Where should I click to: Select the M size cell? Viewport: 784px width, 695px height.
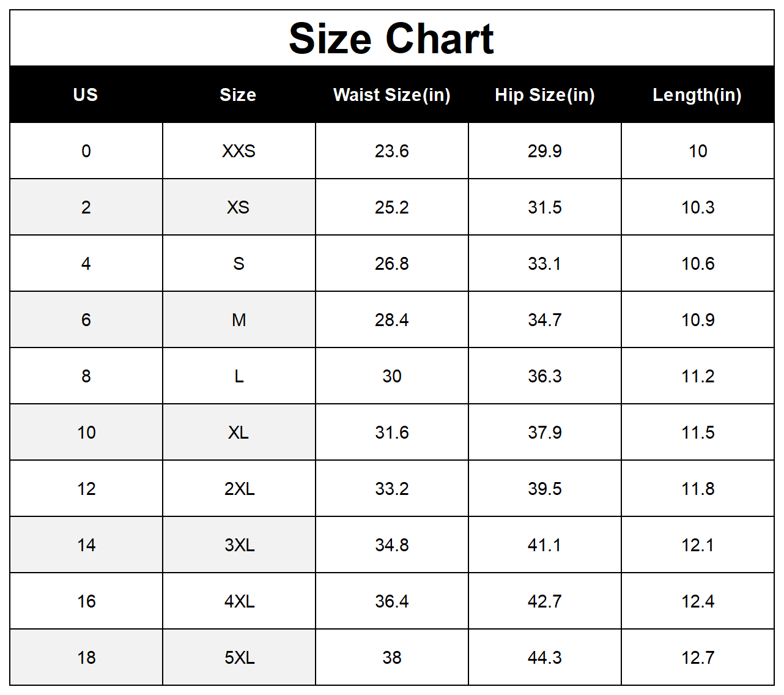[x=239, y=320]
